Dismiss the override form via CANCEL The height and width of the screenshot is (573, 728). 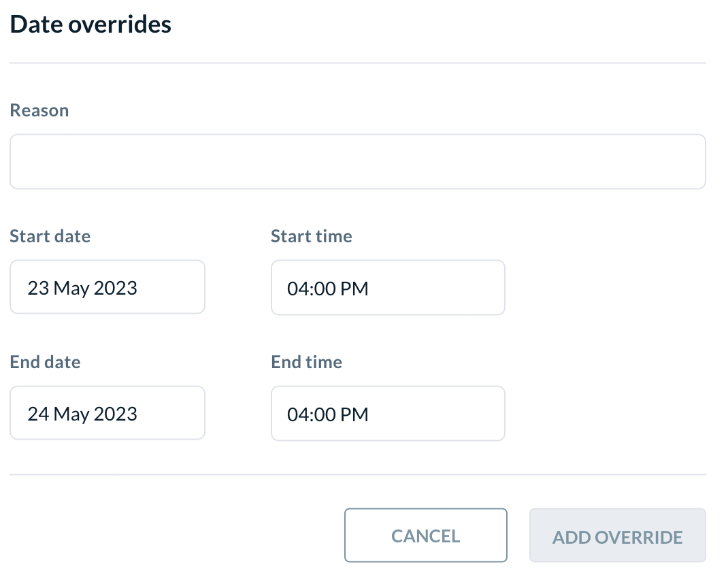point(425,536)
